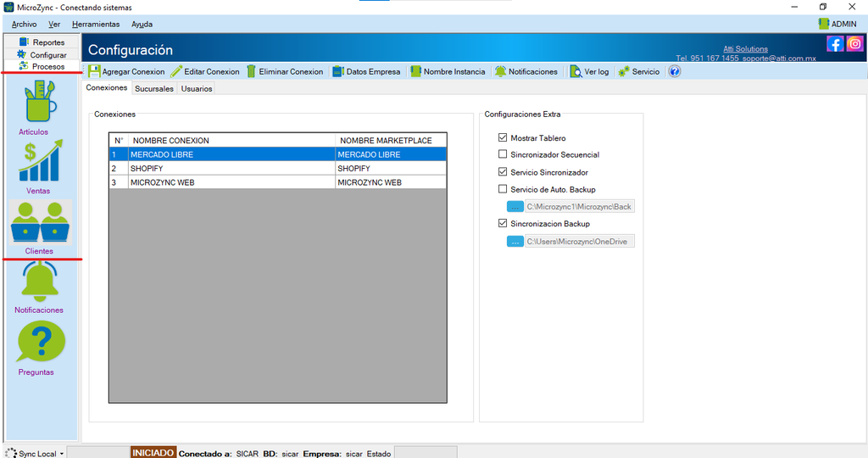Click Agregar Conexion toolbar button
This screenshot has width=868, height=458.
[x=127, y=71]
